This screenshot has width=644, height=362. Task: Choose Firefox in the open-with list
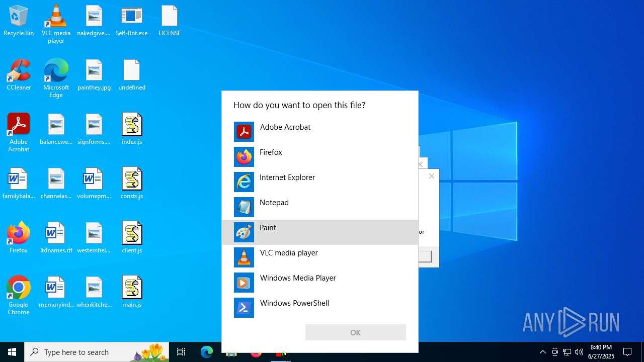[x=319, y=157]
